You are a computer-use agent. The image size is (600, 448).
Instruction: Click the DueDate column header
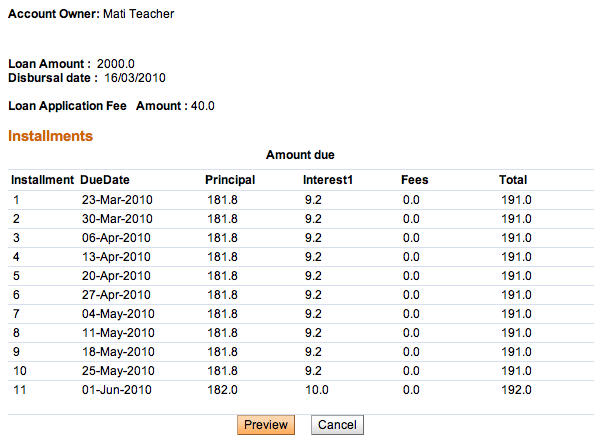pos(105,180)
